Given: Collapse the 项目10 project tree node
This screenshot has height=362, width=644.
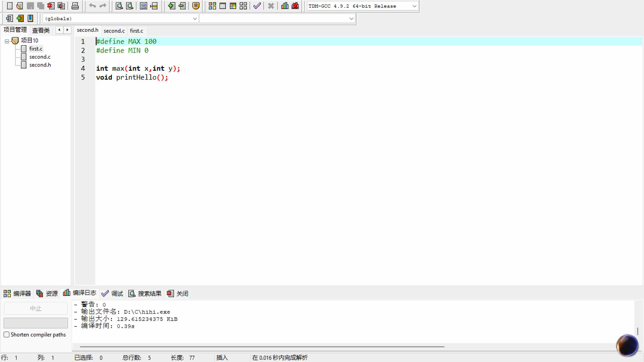Looking at the screenshot, I should (x=7, y=41).
